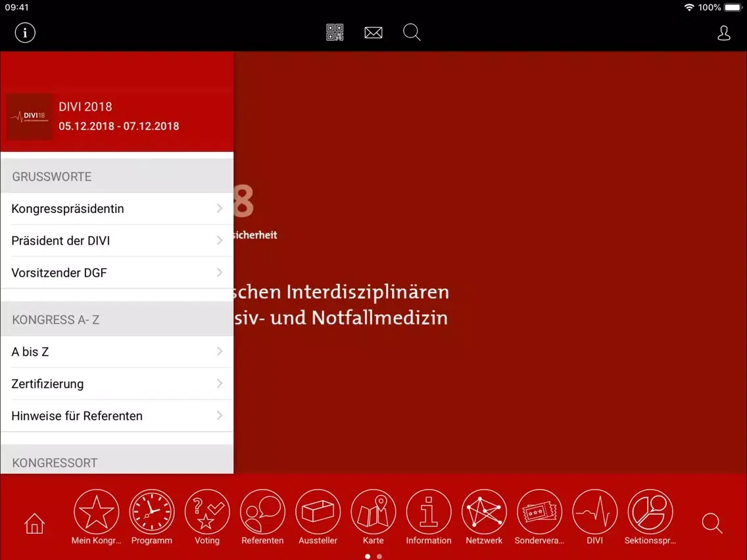Open Mein Kongress star icon
The image size is (747, 560).
(x=96, y=512)
